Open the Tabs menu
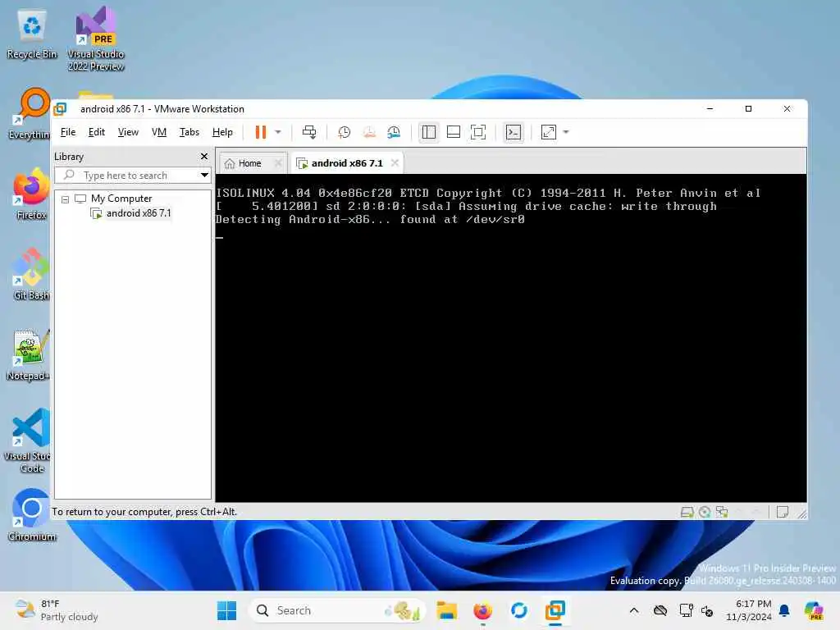The image size is (840, 630). 189,132
